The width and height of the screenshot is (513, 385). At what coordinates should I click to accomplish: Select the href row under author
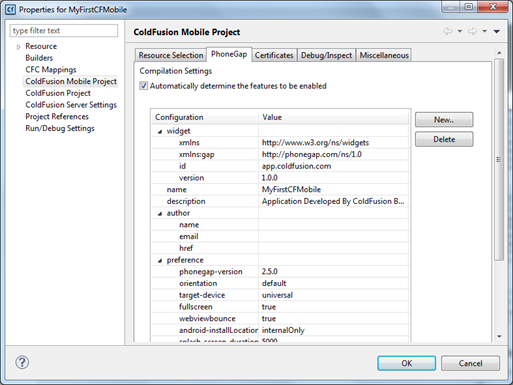[186, 248]
